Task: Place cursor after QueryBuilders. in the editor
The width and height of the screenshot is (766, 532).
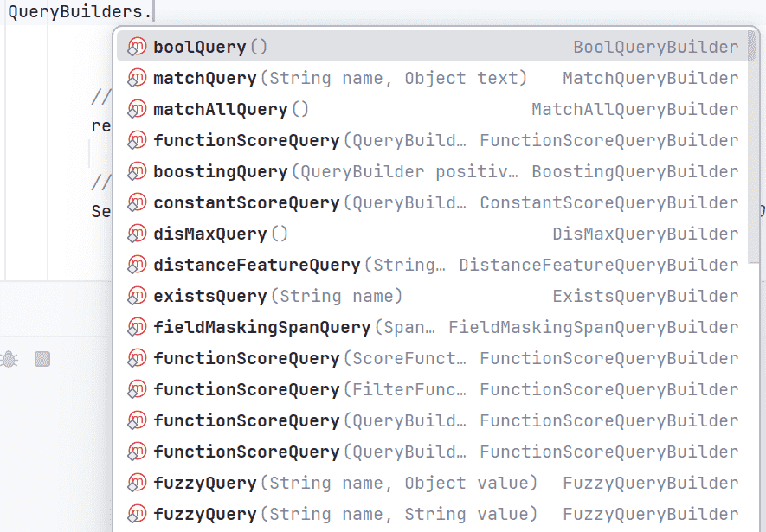Action: [154, 13]
